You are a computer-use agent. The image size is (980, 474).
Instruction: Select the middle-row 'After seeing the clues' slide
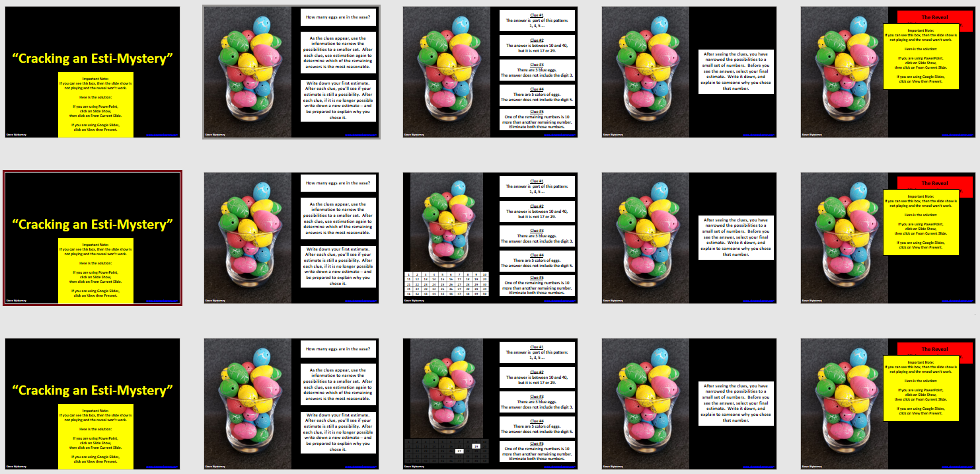click(x=689, y=238)
